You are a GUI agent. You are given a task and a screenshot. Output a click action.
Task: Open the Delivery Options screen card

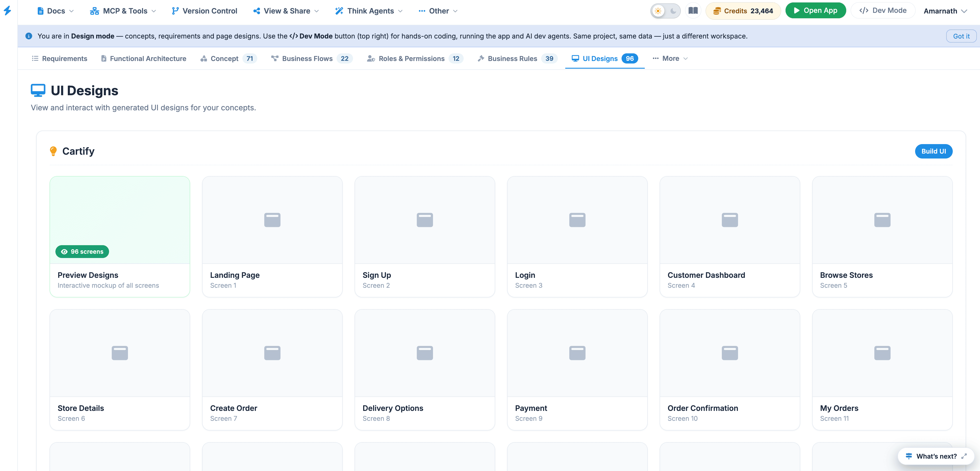point(425,369)
